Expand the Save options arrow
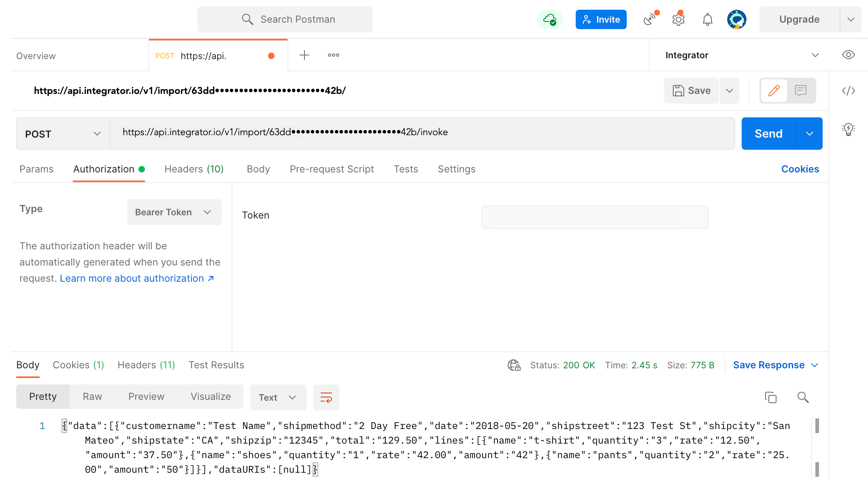This screenshot has height=480, width=868. (x=730, y=91)
